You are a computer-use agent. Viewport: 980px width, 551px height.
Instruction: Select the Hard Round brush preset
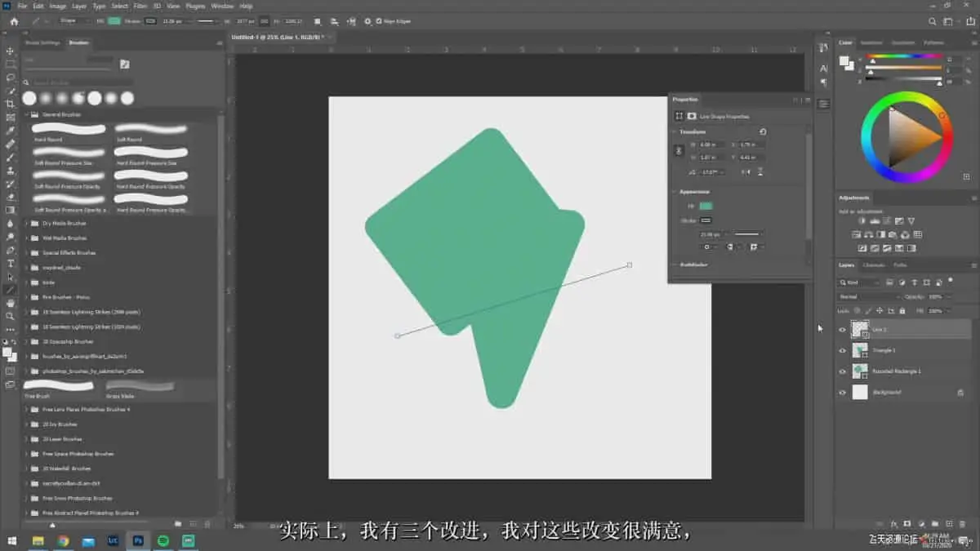pyautogui.click(x=69, y=129)
